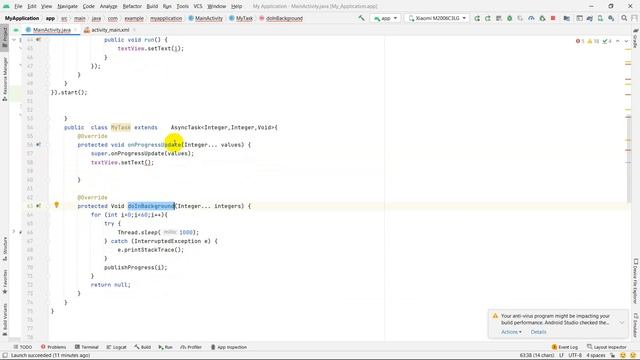Screen dimensions: 640x360
Task: Click the MainActivity breadcrumb
Action: pyautogui.click(x=206, y=18)
